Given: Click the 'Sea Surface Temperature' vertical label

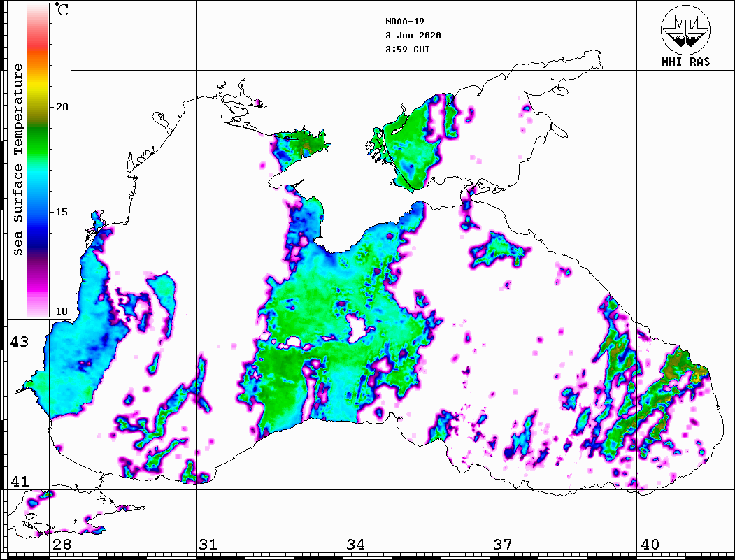Looking at the screenshot, I should click(x=17, y=160).
